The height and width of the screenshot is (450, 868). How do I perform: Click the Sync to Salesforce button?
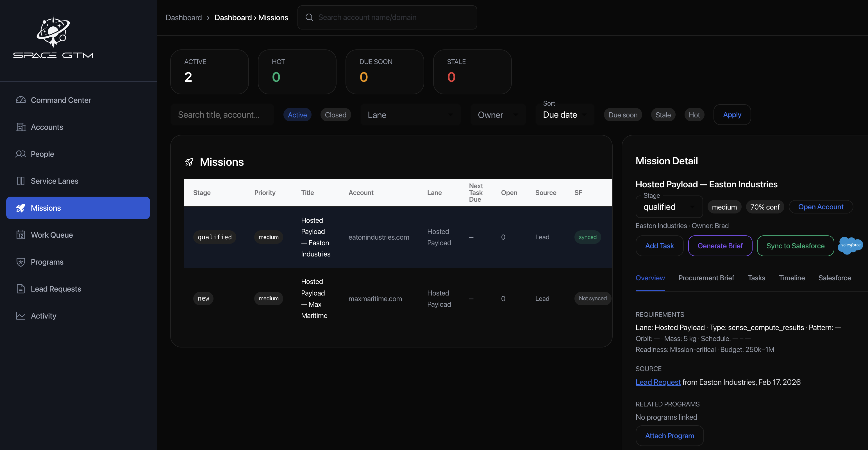click(795, 246)
